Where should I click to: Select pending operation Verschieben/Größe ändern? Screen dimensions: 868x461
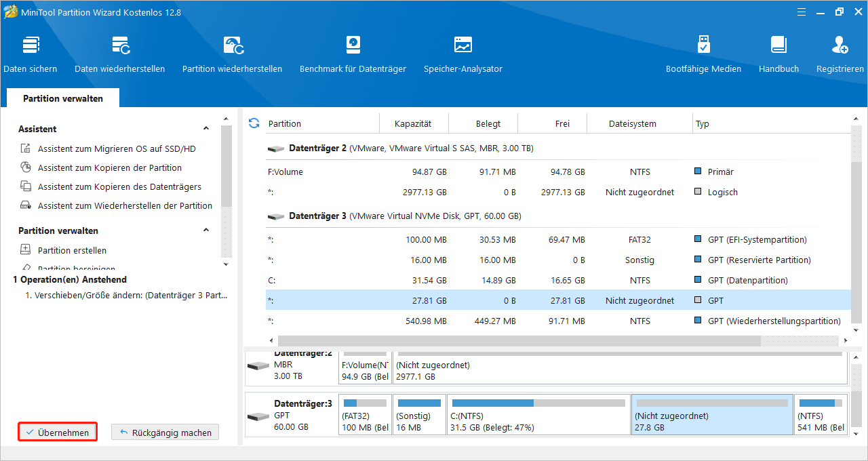(126, 296)
